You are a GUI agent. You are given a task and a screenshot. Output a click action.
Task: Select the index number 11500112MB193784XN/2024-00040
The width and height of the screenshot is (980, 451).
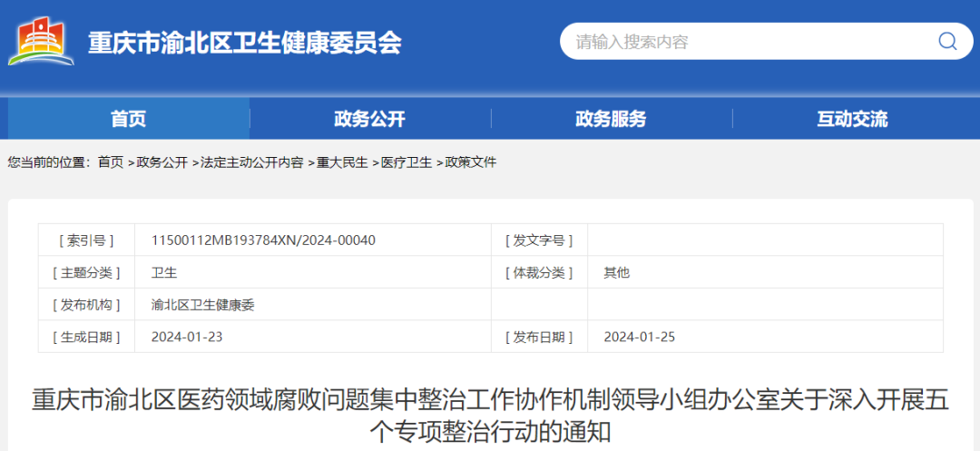pos(263,240)
